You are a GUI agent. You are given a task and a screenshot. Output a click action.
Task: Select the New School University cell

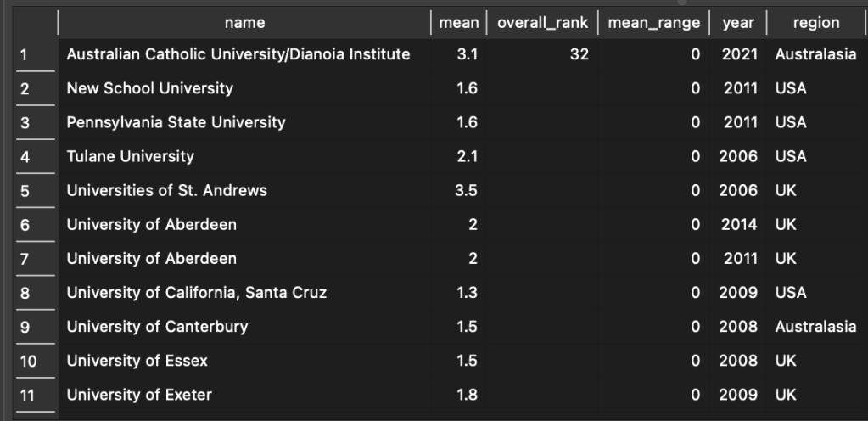click(x=150, y=89)
